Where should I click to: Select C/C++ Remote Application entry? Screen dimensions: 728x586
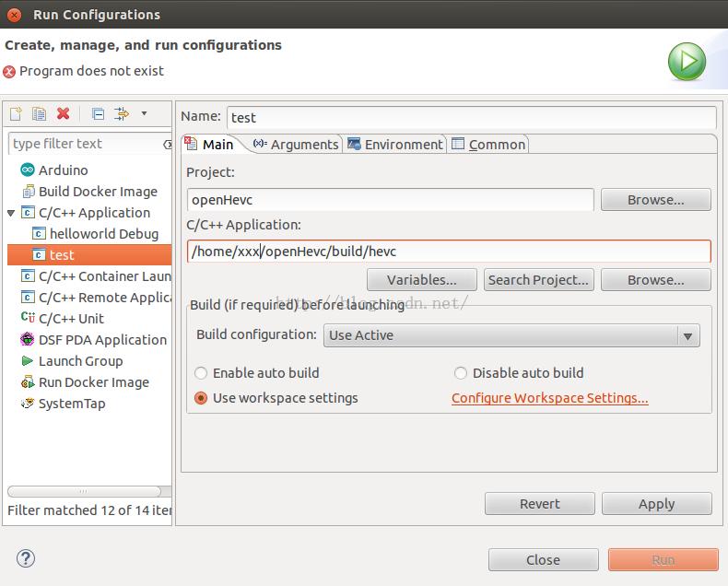click(105, 298)
